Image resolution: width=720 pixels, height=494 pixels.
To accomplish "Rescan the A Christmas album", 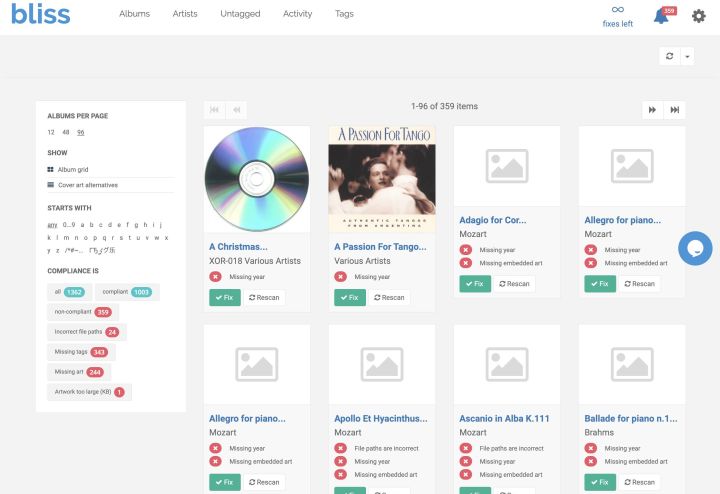I will point(265,297).
